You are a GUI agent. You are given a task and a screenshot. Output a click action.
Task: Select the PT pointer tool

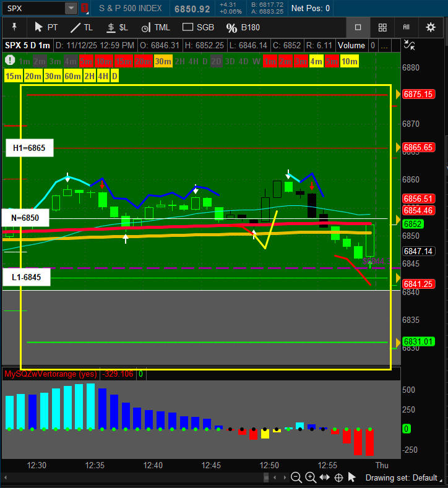(x=46, y=27)
